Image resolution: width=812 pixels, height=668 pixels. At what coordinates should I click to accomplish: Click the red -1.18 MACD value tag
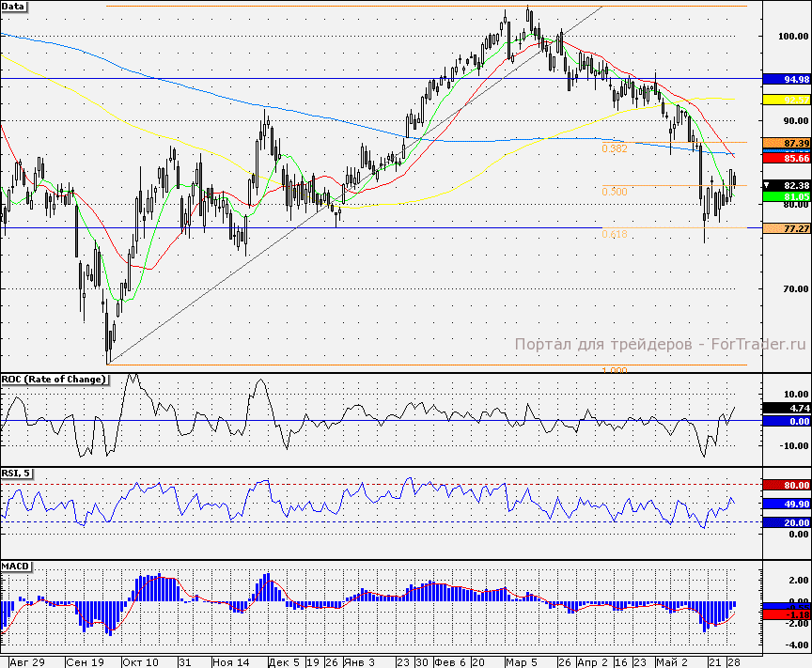[786, 614]
